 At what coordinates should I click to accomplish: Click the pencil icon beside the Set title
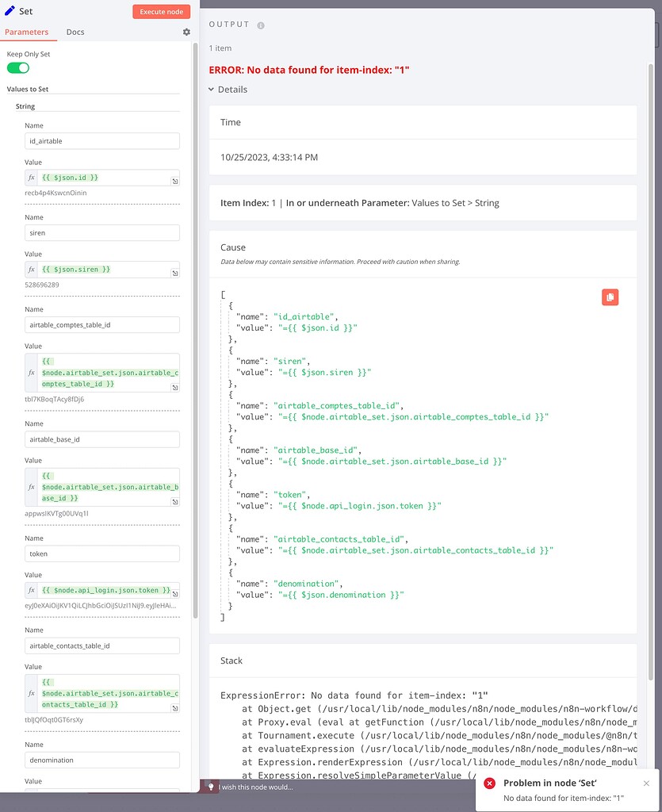click(10, 12)
